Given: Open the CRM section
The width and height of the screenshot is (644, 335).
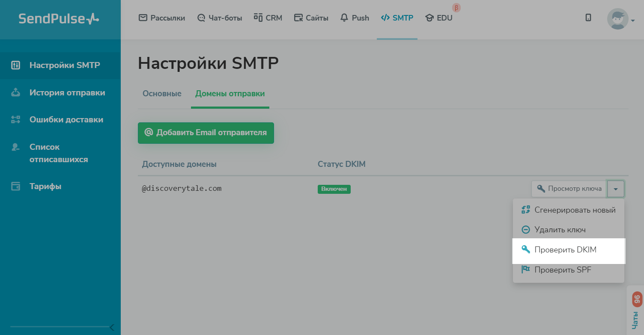Looking at the screenshot, I should click(268, 18).
